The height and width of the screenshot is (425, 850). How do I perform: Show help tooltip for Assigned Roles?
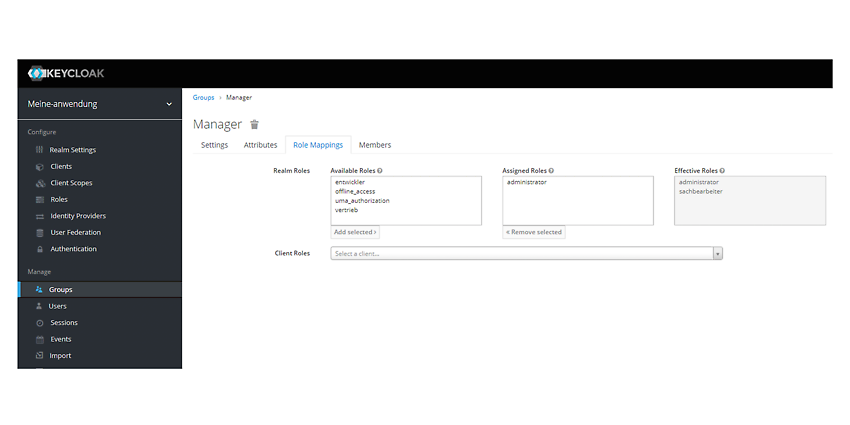pyautogui.click(x=551, y=170)
